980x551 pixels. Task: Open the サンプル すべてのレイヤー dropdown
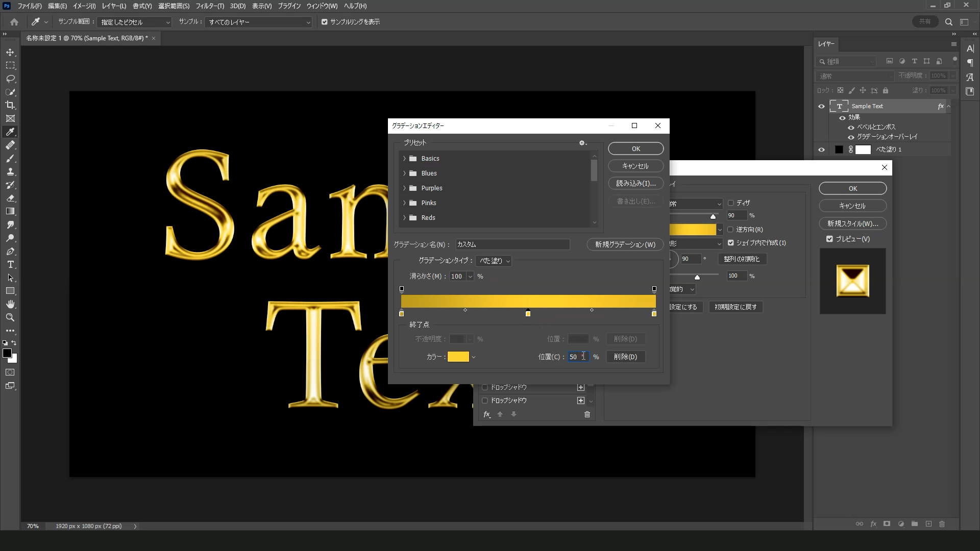click(x=258, y=22)
